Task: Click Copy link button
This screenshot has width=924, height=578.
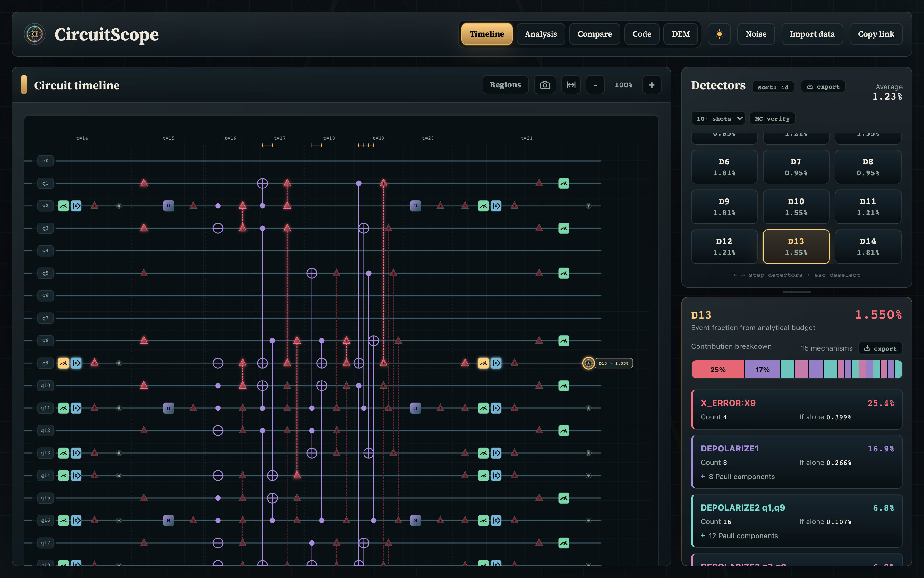Action: pyautogui.click(x=876, y=34)
